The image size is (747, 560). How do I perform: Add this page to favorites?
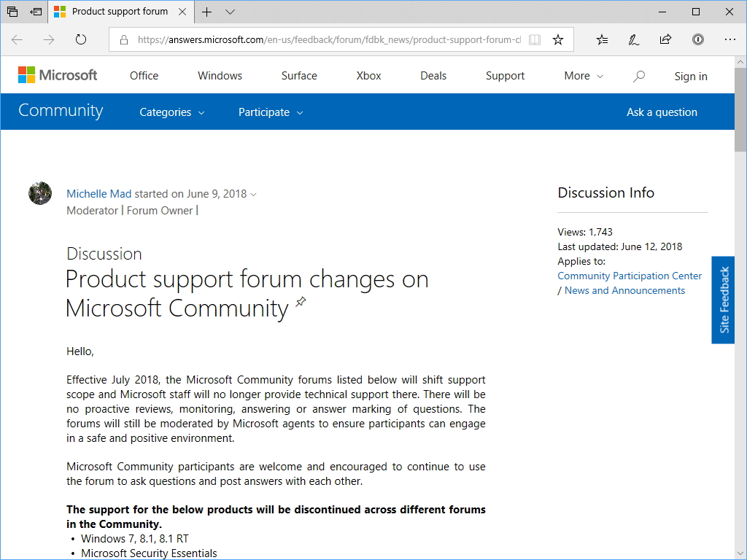click(558, 39)
